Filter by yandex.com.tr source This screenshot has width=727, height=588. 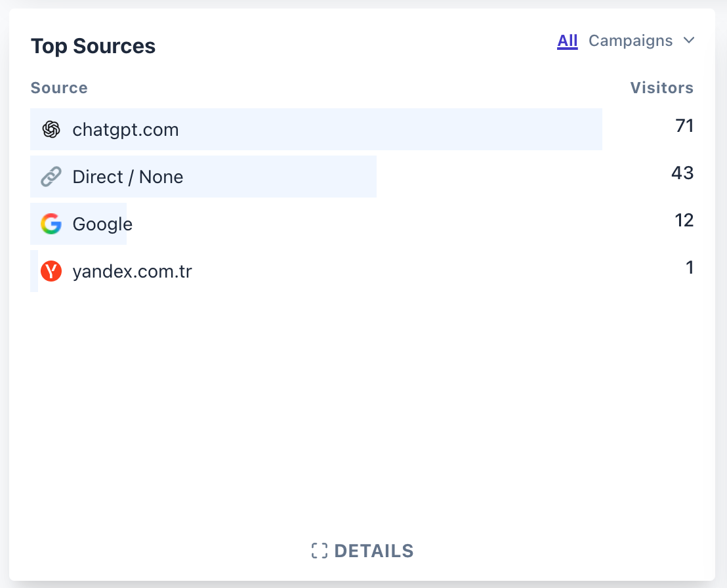click(x=132, y=271)
